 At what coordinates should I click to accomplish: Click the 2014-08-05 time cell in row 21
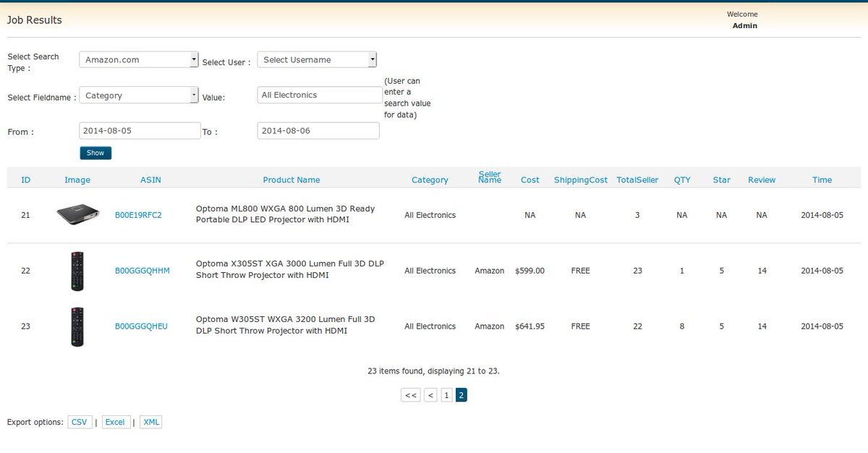(x=822, y=215)
